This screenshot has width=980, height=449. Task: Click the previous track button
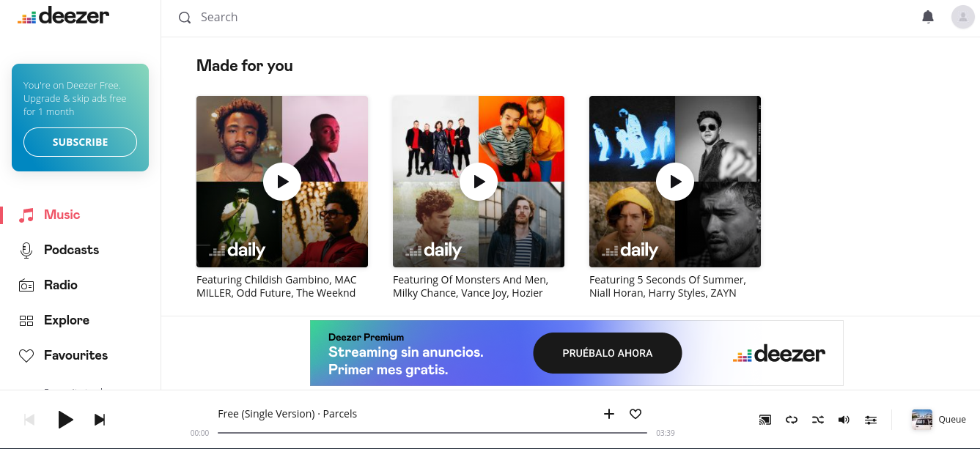point(29,420)
